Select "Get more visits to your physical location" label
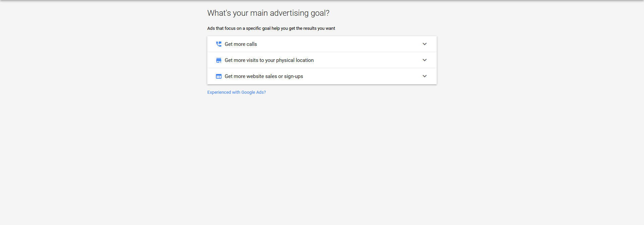This screenshot has width=644, height=225. tap(269, 60)
